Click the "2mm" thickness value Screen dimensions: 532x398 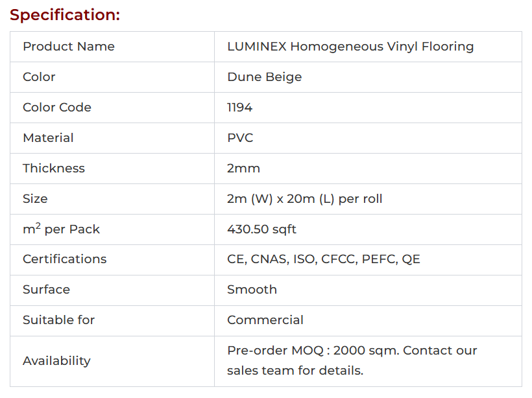click(243, 169)
